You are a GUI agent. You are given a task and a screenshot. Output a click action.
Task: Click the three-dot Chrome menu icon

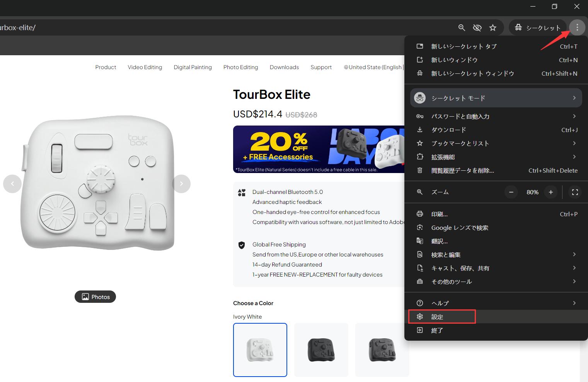point(577,27)
